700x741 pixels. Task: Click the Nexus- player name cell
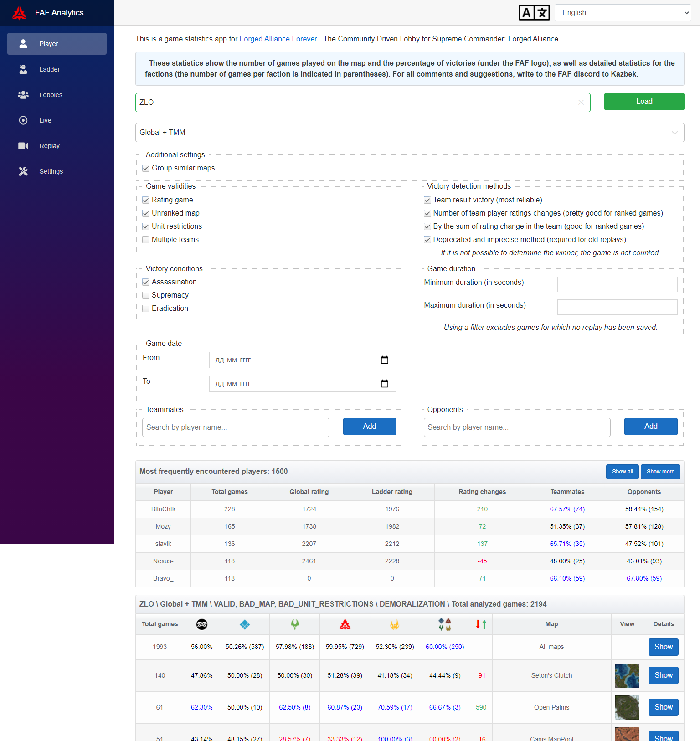pos(163,561)
